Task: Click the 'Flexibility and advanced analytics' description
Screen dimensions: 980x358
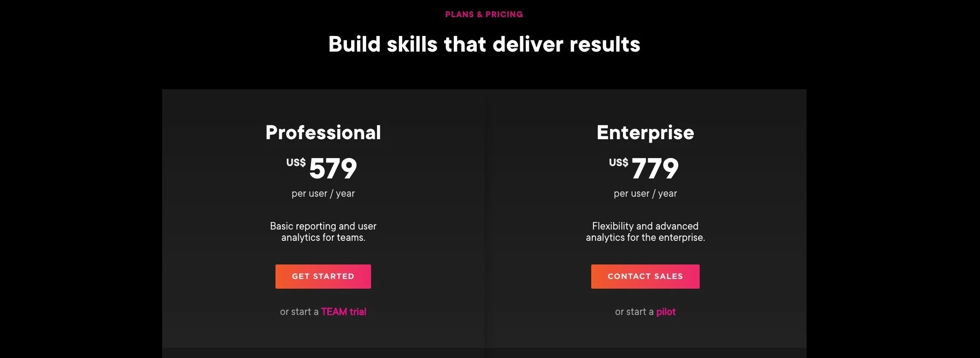Action: click(645, 232)
